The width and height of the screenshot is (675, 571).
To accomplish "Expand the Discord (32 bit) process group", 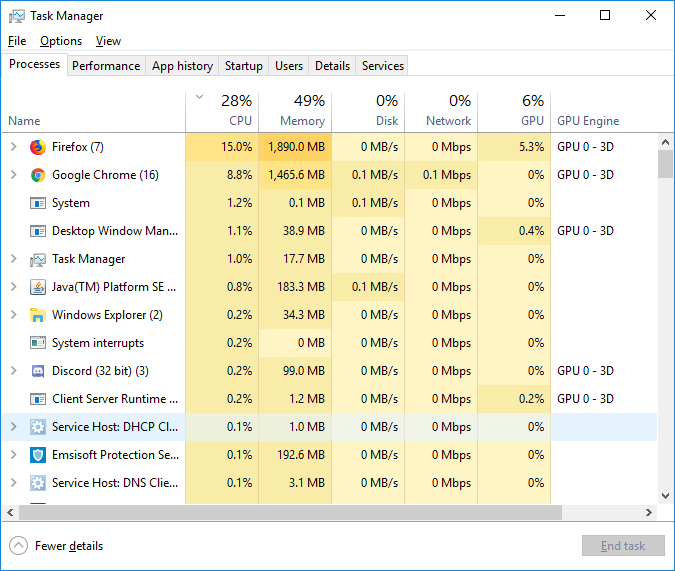I will [13, 371].
